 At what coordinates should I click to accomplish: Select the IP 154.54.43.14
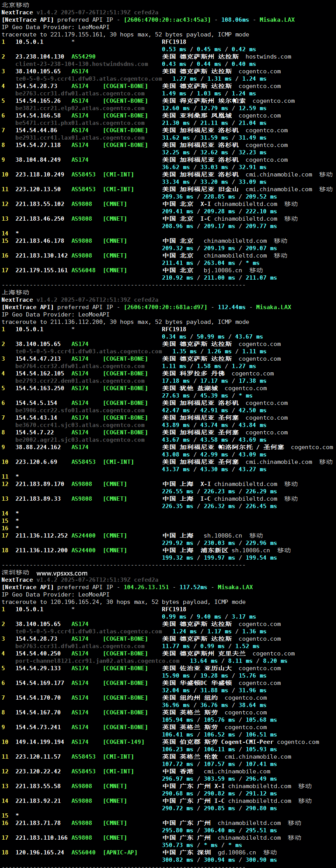[36, 418]
